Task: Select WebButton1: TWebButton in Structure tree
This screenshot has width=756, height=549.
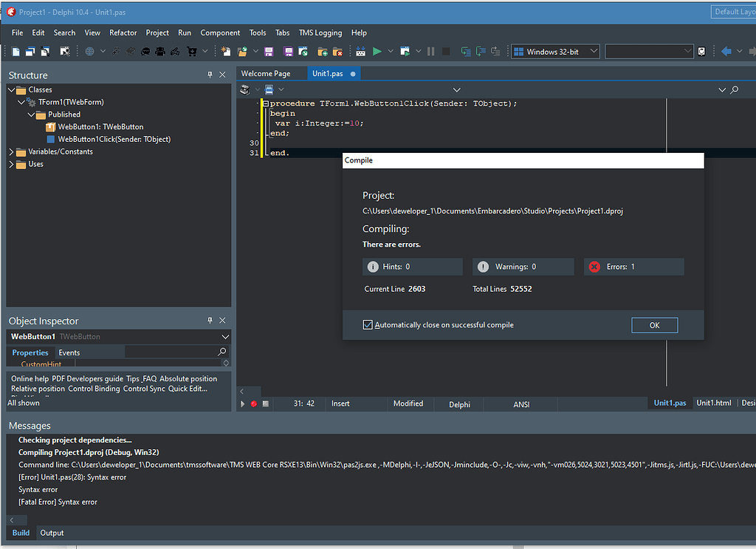Action: point(100,127)
